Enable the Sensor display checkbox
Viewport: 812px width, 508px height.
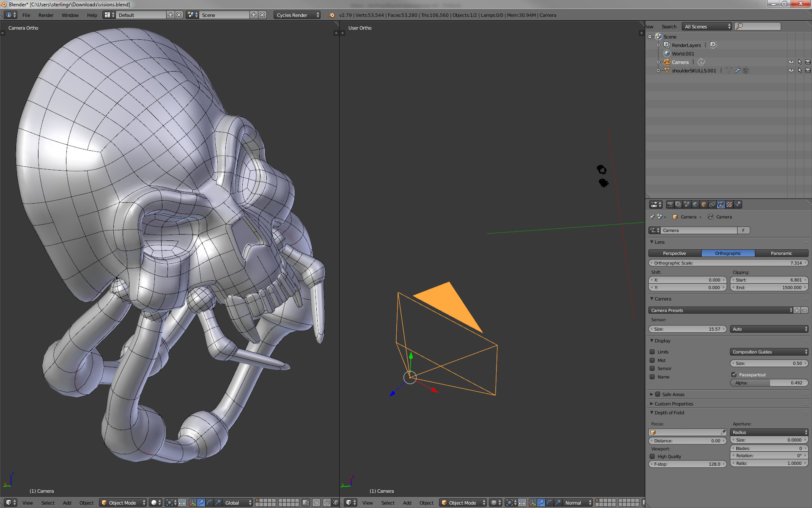[x=652, y=368]
